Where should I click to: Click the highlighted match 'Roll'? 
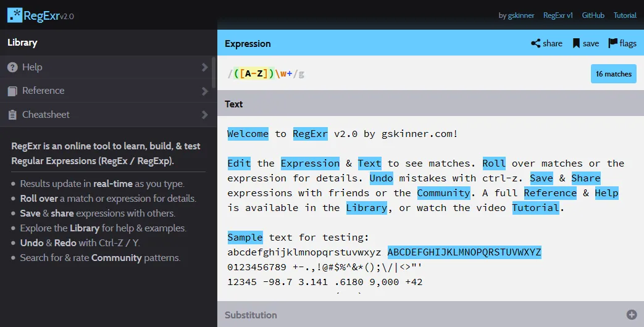tap(494, 163)
